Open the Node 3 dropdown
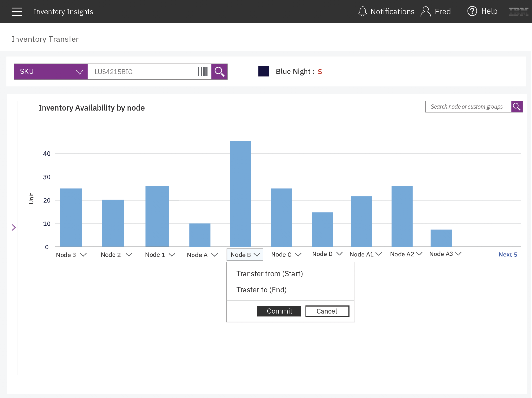Image resolution: width=532 pixels, height=398 pixels. [x=83, y=255]
